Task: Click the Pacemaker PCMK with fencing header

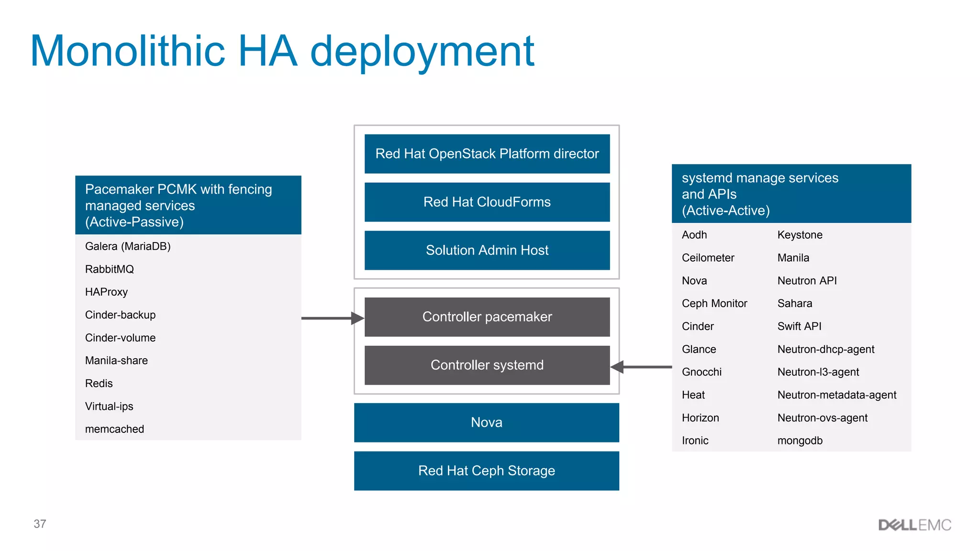Action: (x=188, y=206)
